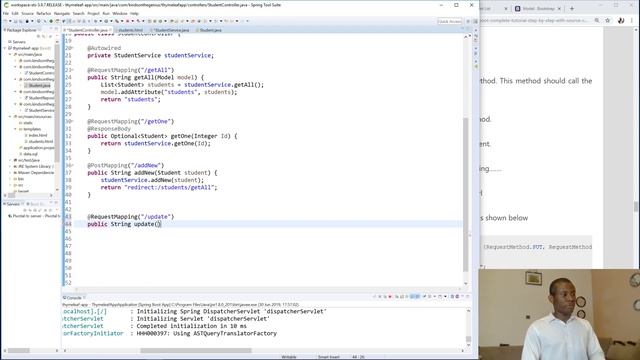Click the red Terminate icon in Console toolbar
640x360 pixels.
point(390,297)
